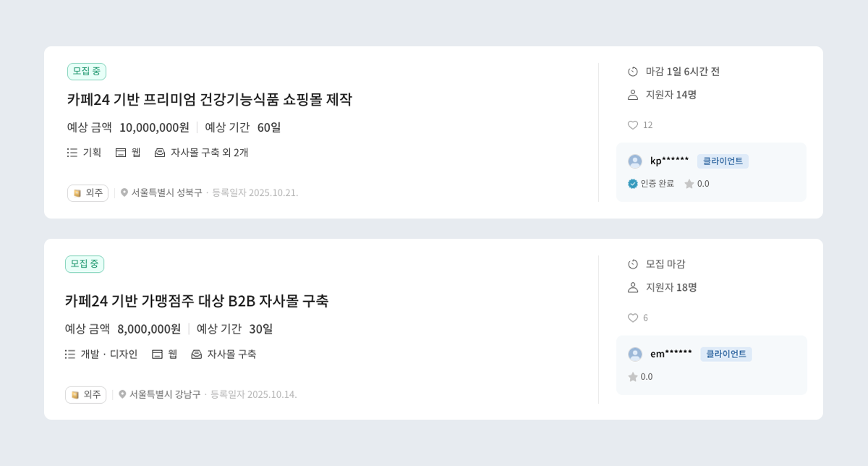
Task: Click the 등록일자 2025.10.21 date text
Action: tap(255, 193)
